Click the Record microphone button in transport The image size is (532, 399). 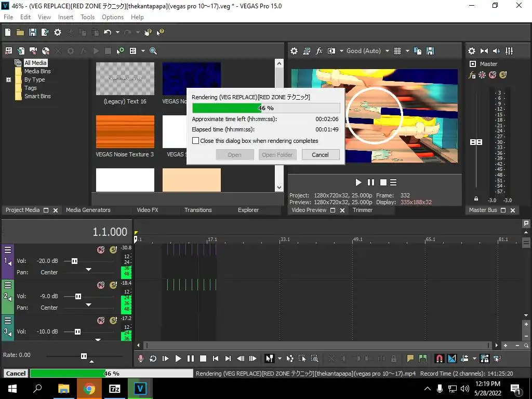click(x=140, y=358)
